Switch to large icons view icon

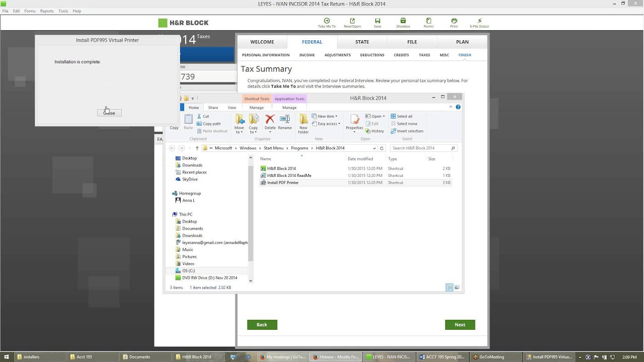coord(457,288)
